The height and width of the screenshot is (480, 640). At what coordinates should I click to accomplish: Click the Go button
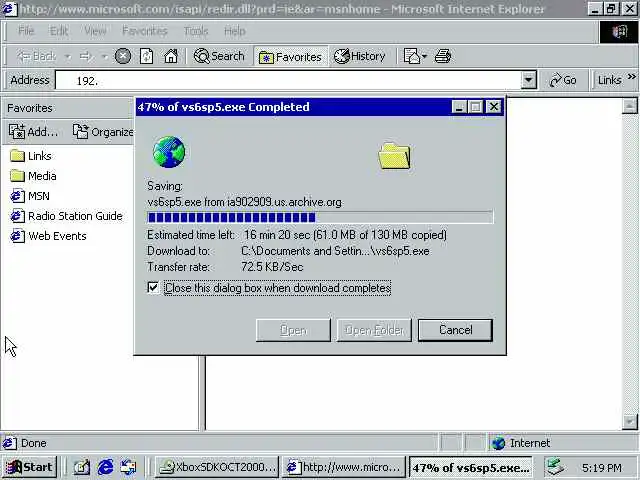tap(563, 80)
